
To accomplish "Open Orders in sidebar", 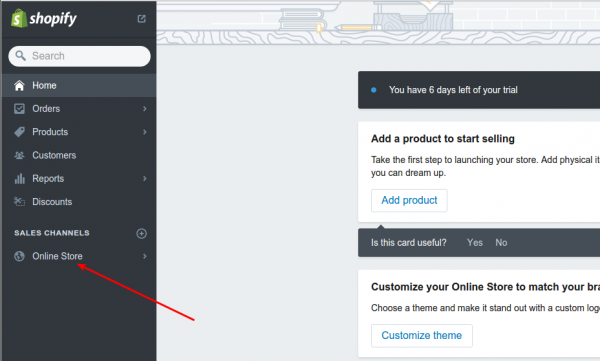I will pos(79,109).
